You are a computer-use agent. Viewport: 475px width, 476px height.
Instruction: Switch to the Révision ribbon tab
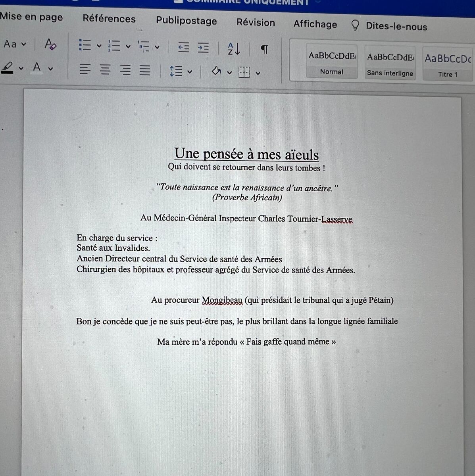[x=256, y=23]
